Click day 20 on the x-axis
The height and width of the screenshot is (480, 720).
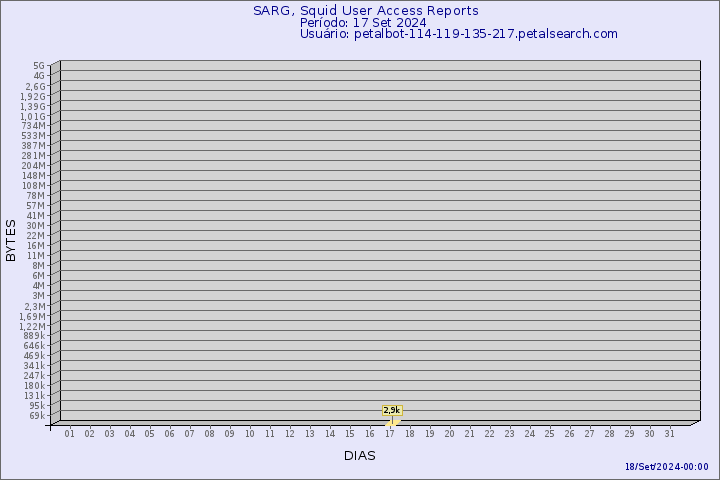450,434
